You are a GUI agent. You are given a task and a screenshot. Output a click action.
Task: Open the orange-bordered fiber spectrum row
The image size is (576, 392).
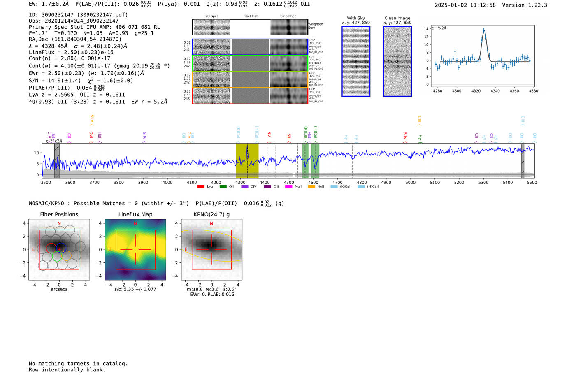tap(250, 79)
